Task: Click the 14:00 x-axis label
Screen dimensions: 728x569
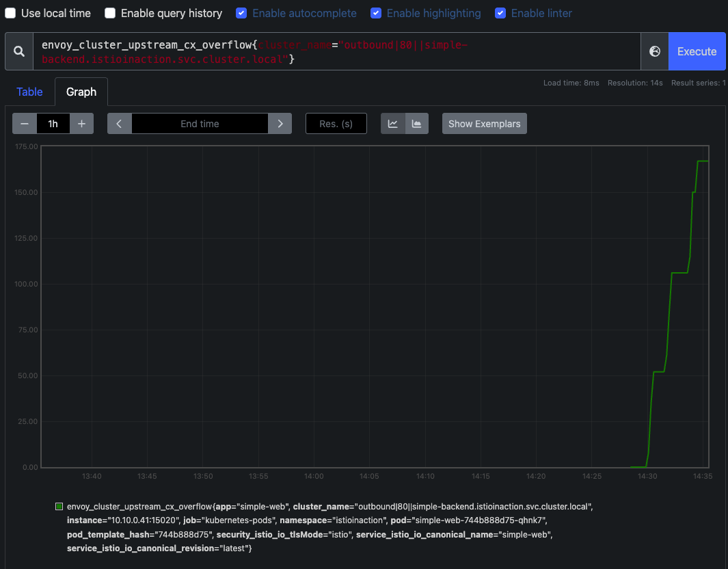Action: coord(314,476)
